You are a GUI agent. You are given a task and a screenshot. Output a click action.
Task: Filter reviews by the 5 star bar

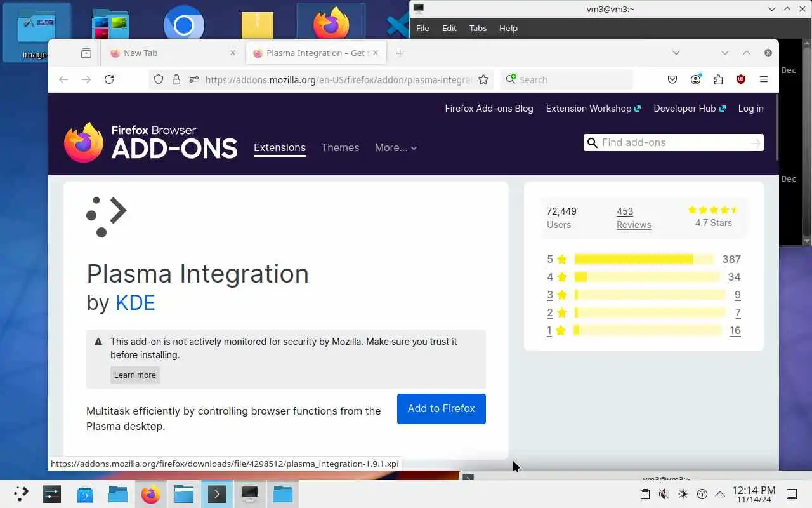(x=644, y=259)
